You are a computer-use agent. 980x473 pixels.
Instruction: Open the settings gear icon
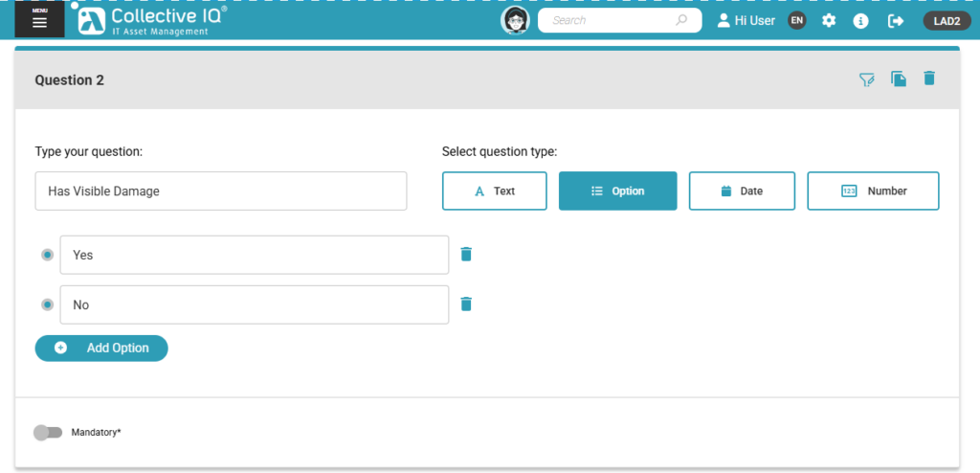pos(829,21)
